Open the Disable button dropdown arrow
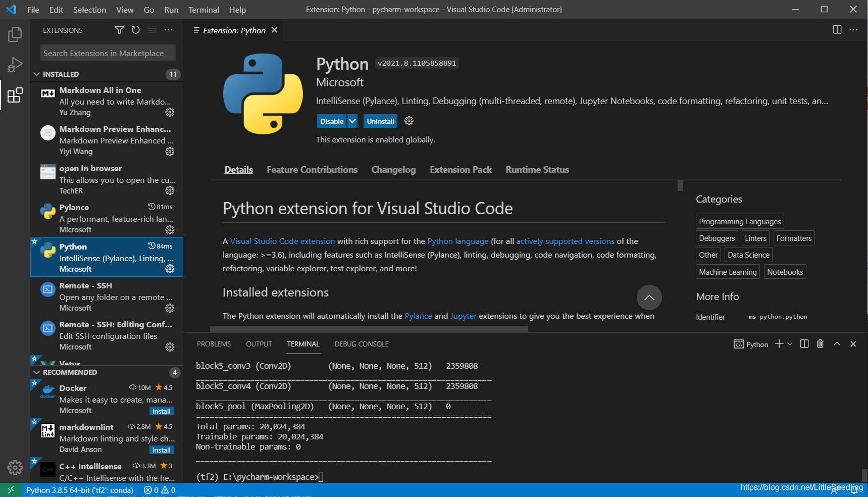Screen dimensions: 868x497 click(x=352, y=121)
